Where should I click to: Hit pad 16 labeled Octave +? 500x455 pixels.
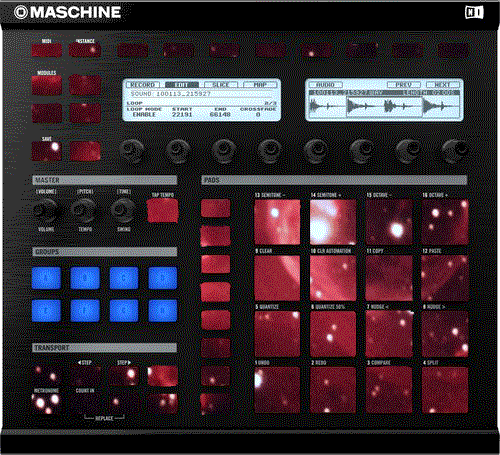click(x=445, y=222)
